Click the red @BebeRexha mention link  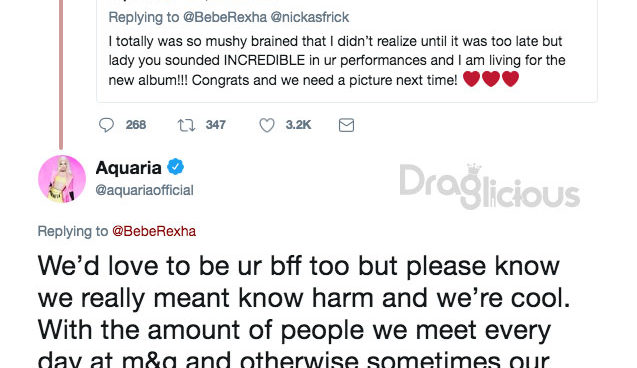154,231
